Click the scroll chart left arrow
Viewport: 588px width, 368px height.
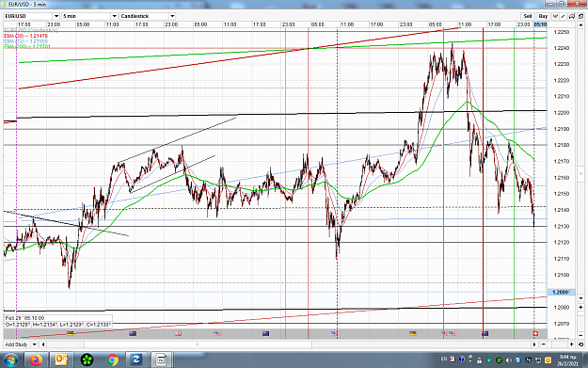[43, 344]
